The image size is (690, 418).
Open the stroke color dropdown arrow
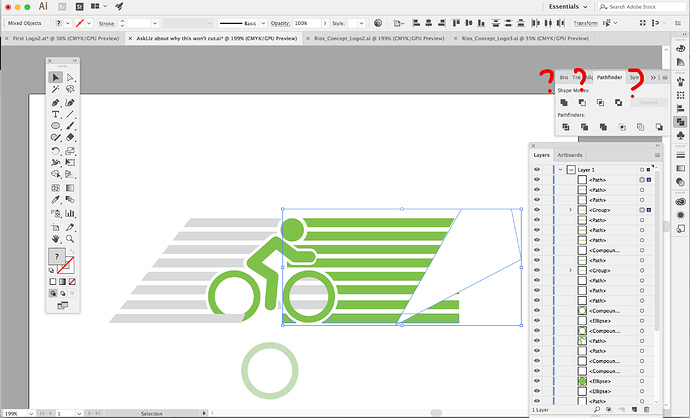click(x=89, y=23)
